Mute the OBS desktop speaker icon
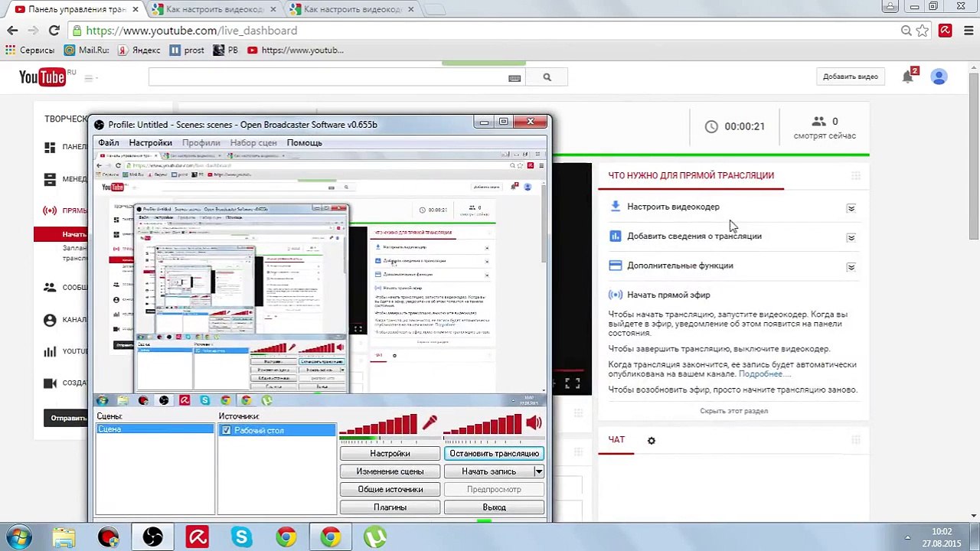980x551 pixels. pos(534,422)
